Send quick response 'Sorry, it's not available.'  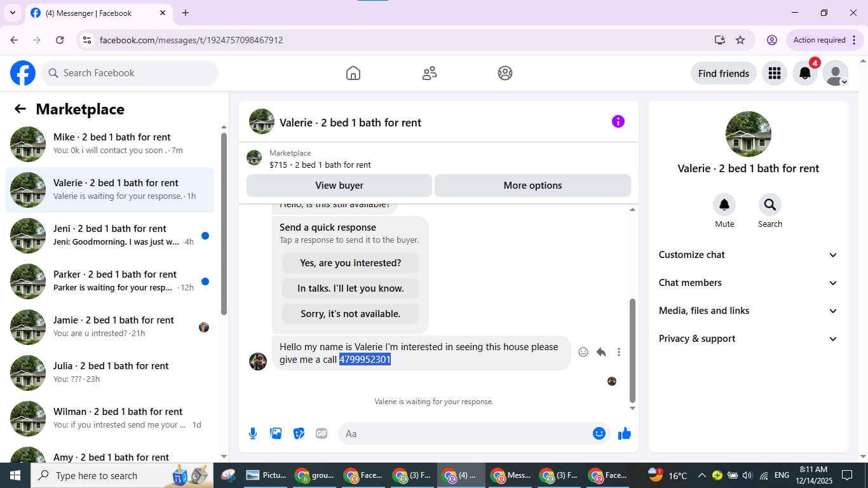click(351, 314)
